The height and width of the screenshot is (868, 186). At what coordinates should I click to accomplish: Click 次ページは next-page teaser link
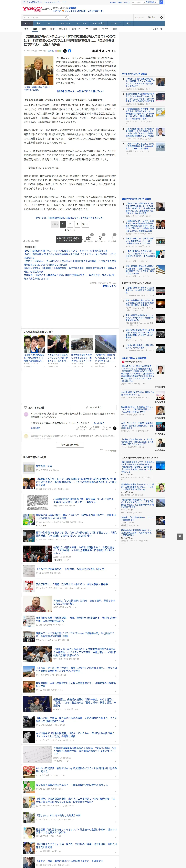(70, 218)
